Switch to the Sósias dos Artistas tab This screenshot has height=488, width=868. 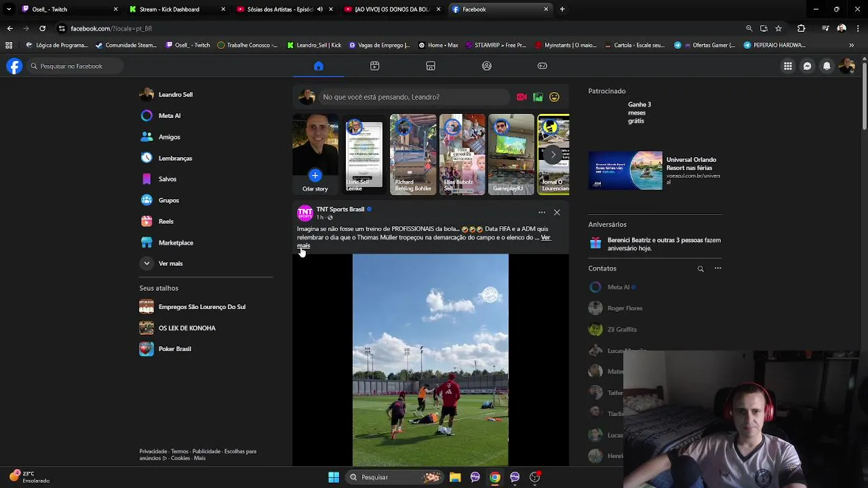(x=285, y=9)
